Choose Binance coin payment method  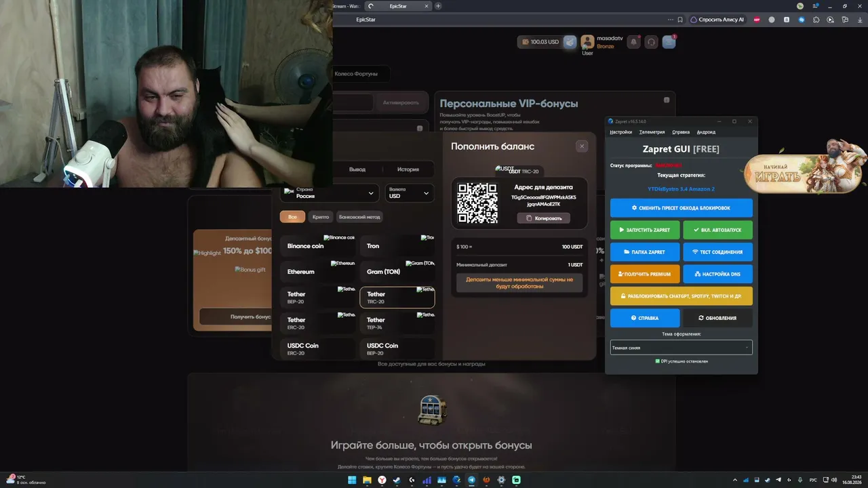(x=317, y=246)
